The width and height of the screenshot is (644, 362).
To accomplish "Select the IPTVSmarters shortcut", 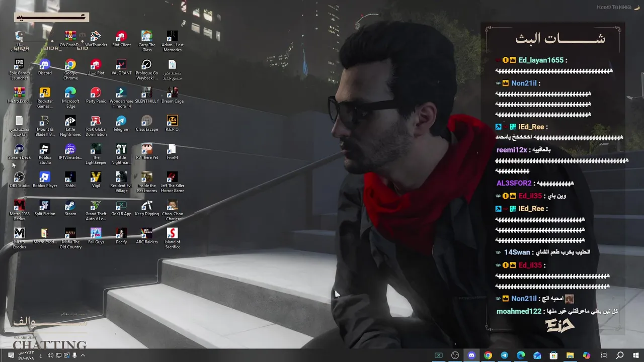I will tap(70, 151).
